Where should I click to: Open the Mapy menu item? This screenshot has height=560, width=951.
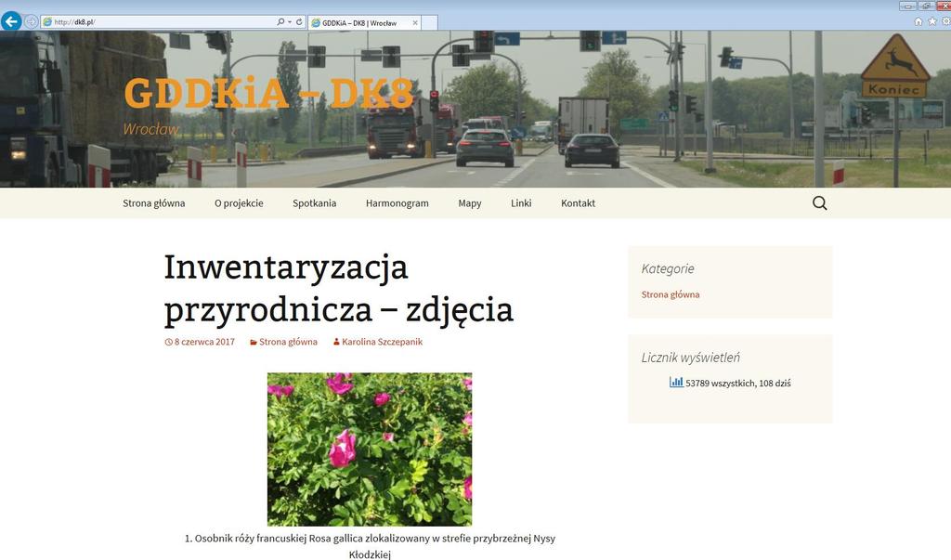click(x=470, y=203)
